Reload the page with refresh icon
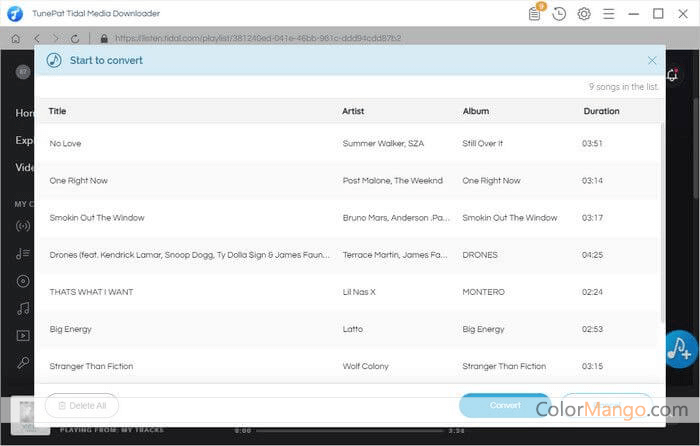This screenshot has width=700, height=446. pos(75,38)
